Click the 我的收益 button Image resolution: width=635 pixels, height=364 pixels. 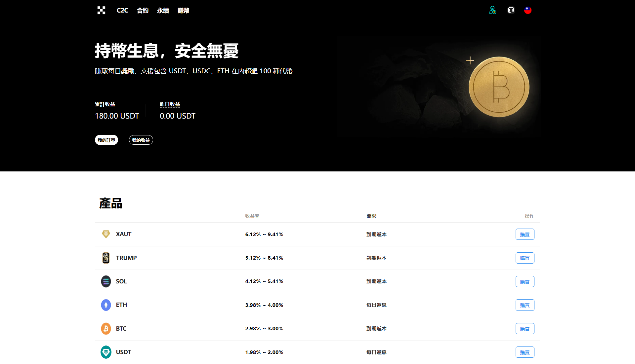(x=141, y=140)
